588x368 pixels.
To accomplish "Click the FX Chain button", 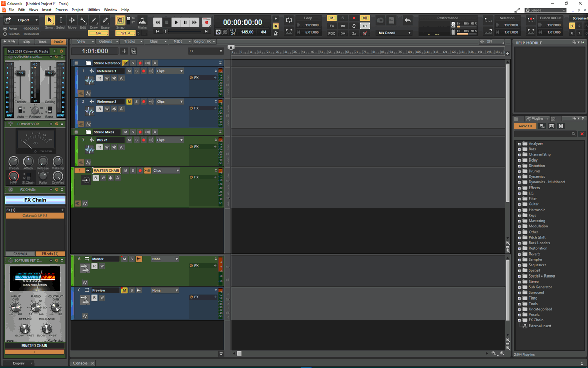I will 35,200.
